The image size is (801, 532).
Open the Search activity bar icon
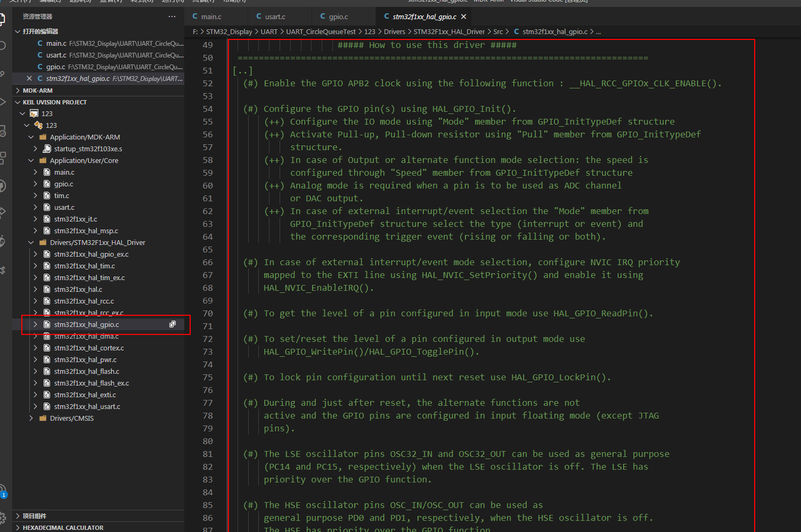3,45
